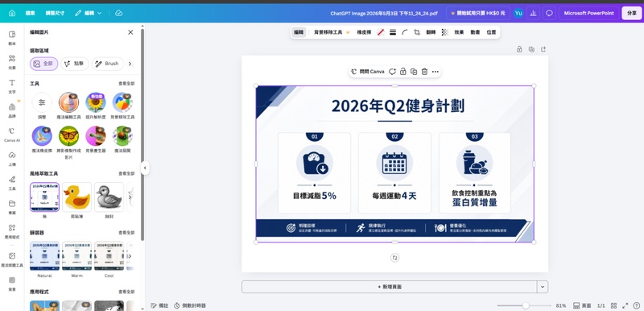Toggle the Edit (編輯) button in the toolbar
This screenshot has width=644, height=311.
click(x=299, y=32)
